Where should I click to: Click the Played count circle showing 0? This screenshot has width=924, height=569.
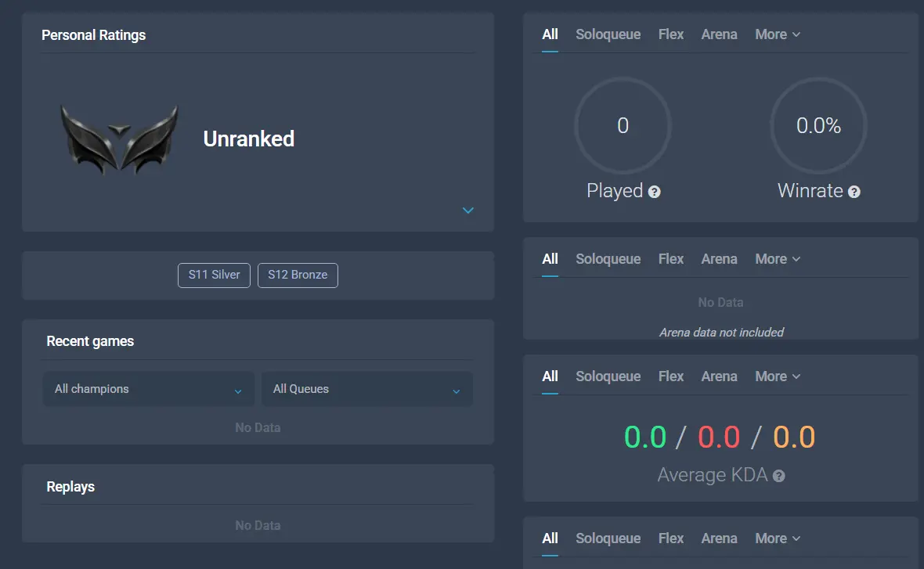pos(623,125)
